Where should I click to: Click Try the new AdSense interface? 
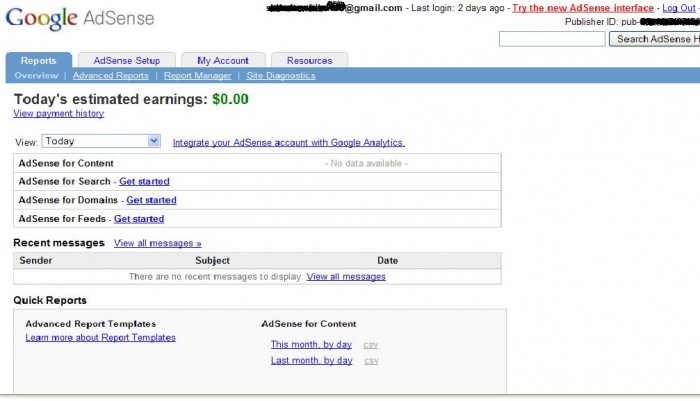coord(583,8)
